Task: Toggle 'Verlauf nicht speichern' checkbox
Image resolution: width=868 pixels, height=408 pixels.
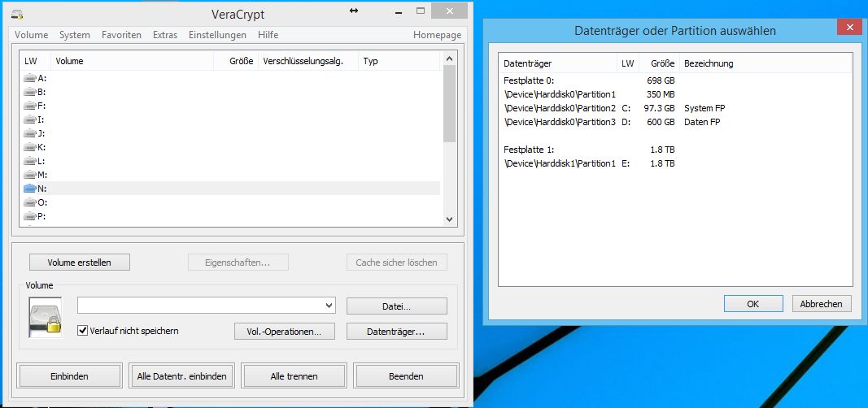Action: (x=83, y=331)
